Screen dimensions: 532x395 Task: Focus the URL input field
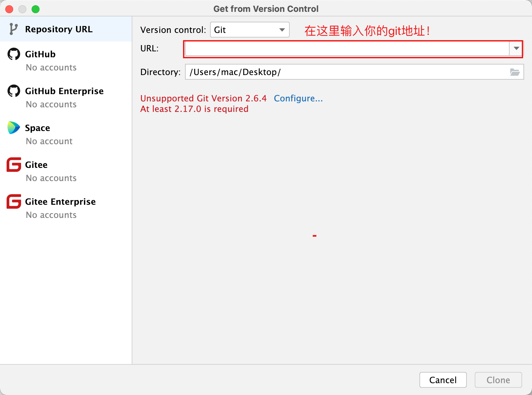(x=347, y=48)
